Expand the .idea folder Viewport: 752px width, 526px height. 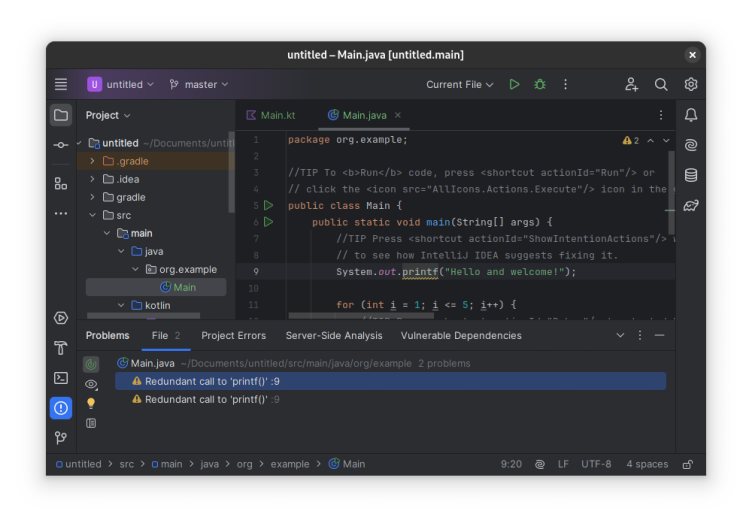coord(92,179)
